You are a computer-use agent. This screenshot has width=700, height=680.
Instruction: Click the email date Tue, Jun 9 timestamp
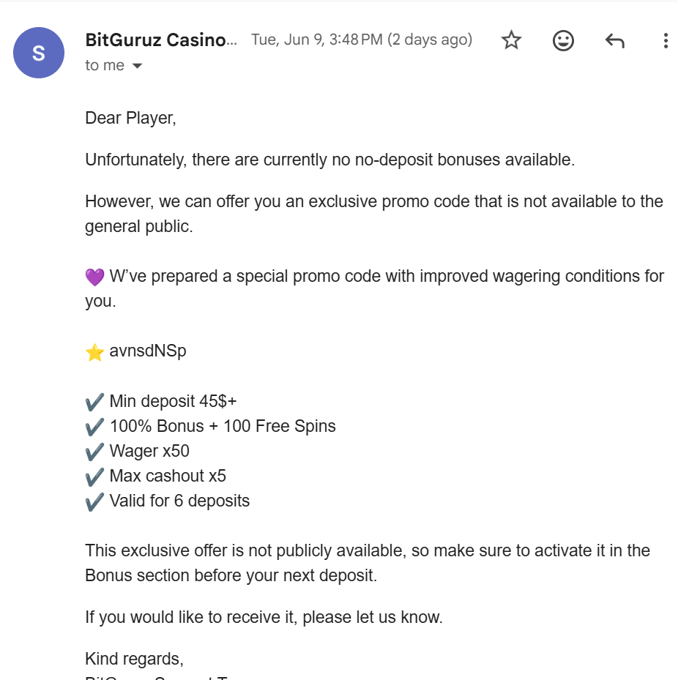(362, 40)
